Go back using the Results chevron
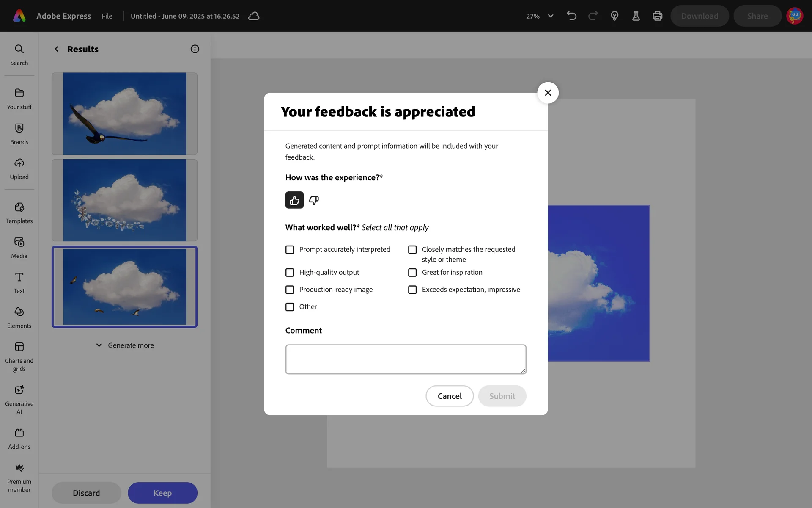812x508 pixels. 56,49
